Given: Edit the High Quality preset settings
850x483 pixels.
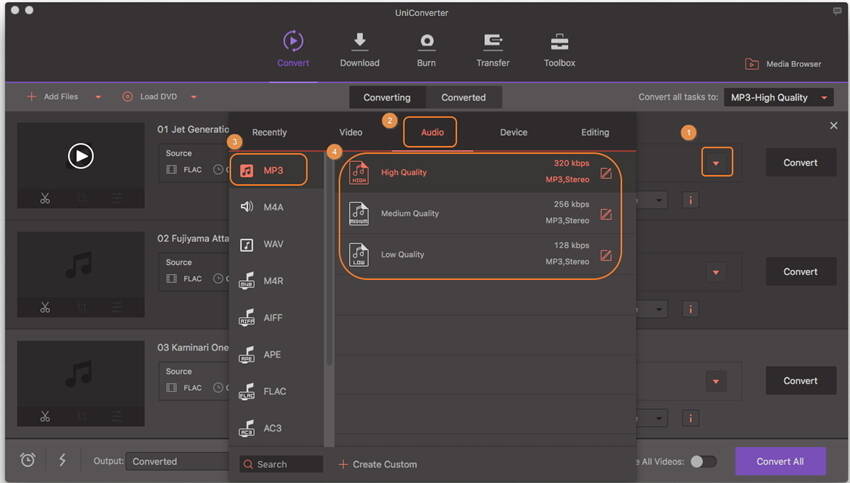Looking at the screenshot, I should [606, 173].
